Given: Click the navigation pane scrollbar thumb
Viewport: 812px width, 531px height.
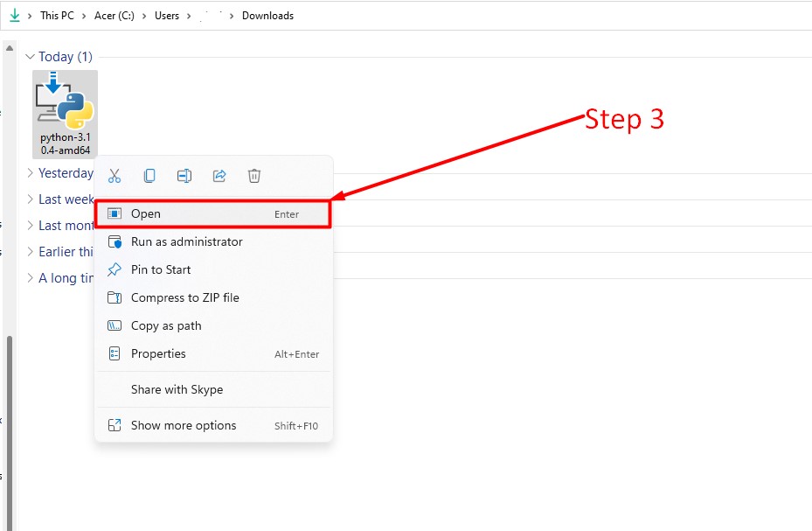Looking at the screenshot, I should click(10, 432).
